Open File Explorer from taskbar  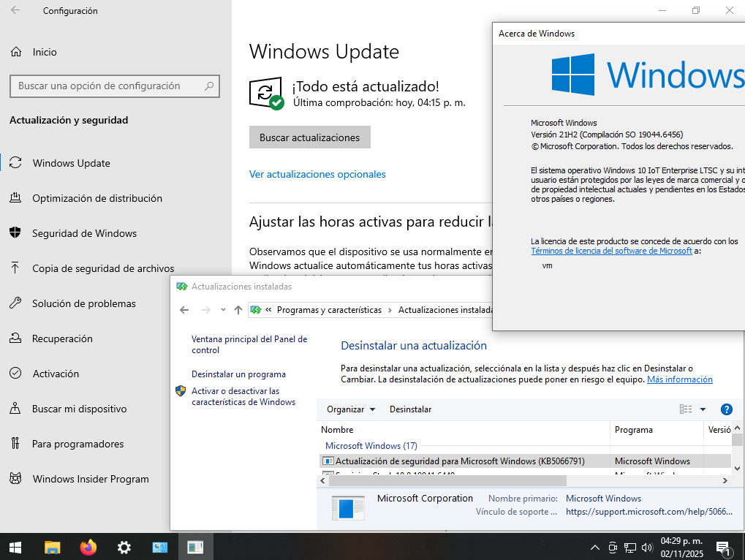[52, 548]
